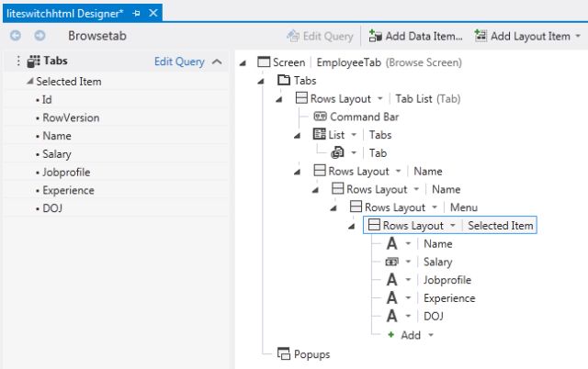
Task: Click the currency control icon for Salary
Action: (392, 262)
